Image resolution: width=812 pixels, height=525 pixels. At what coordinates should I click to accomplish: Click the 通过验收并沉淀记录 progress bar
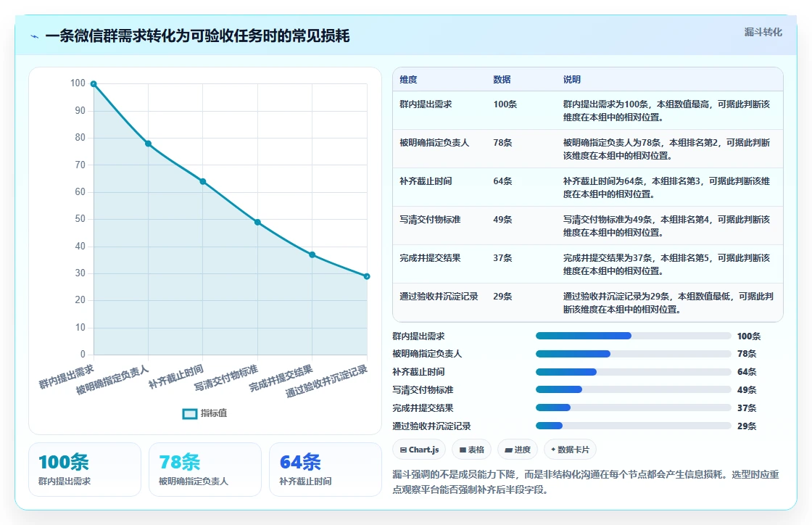634,426
